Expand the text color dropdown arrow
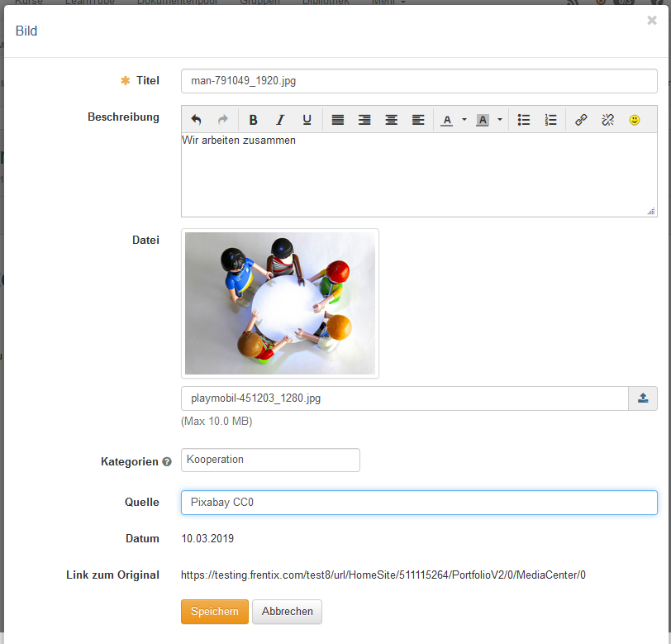This screenshot has height=644, width=671. click(x=464, y=120)
